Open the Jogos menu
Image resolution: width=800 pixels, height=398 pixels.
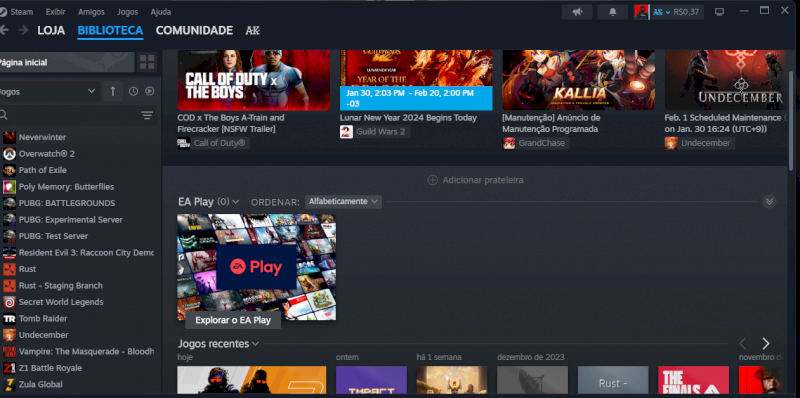click(128, 12)
